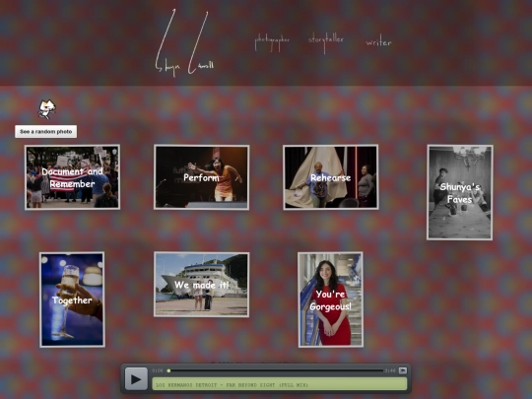Seek within the audio progress bar
Screen dimensions: 532x399
coord(276,370)
